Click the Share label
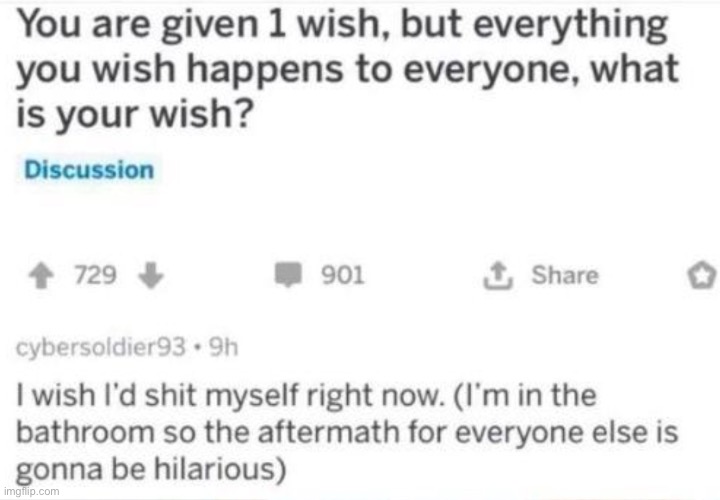The height and width of the screenshot is (500, 720). pyautogui.click(x=565, y=275)
